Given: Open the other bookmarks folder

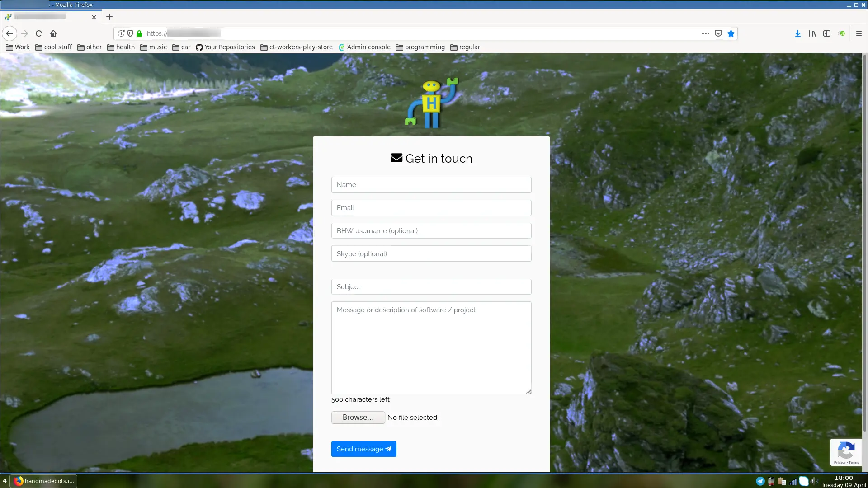Looking at the screenshot, I should pyautogui.click(x=90, y=47).
